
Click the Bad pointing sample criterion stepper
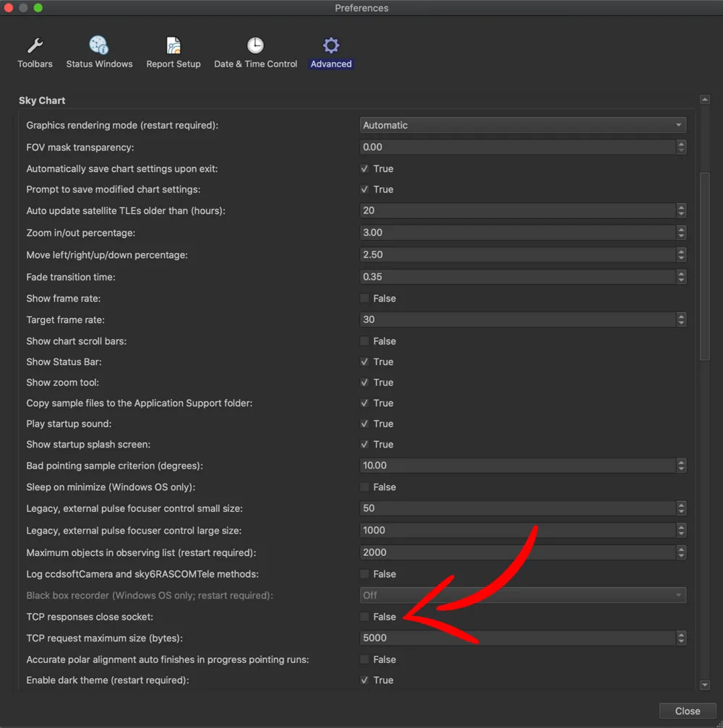[x=681, y=466]
